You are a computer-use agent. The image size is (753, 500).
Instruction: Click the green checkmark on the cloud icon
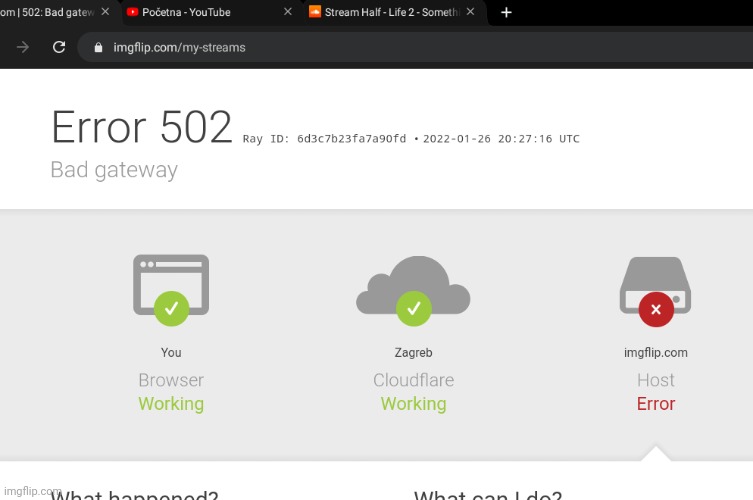pos(413,309)
